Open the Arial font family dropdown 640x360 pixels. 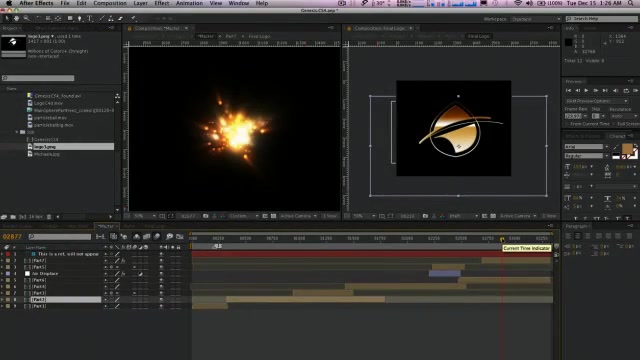tap(586, 147)
